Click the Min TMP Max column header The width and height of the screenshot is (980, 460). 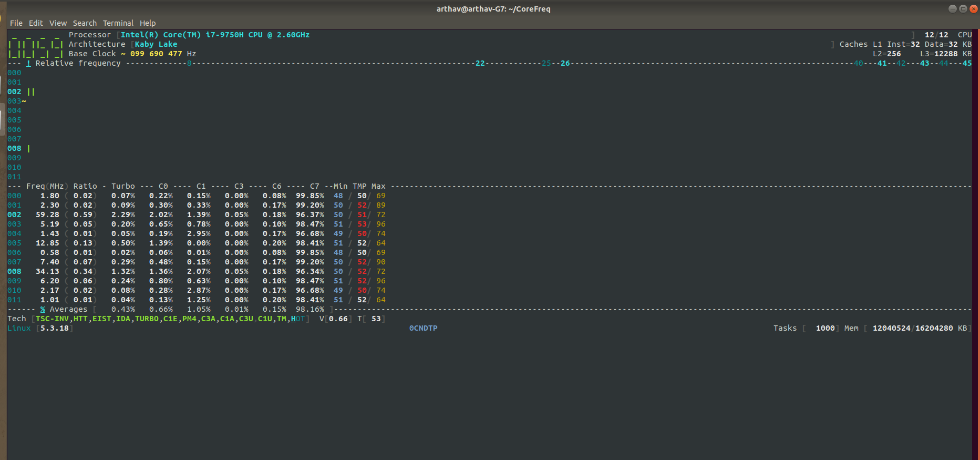(359, 186)
